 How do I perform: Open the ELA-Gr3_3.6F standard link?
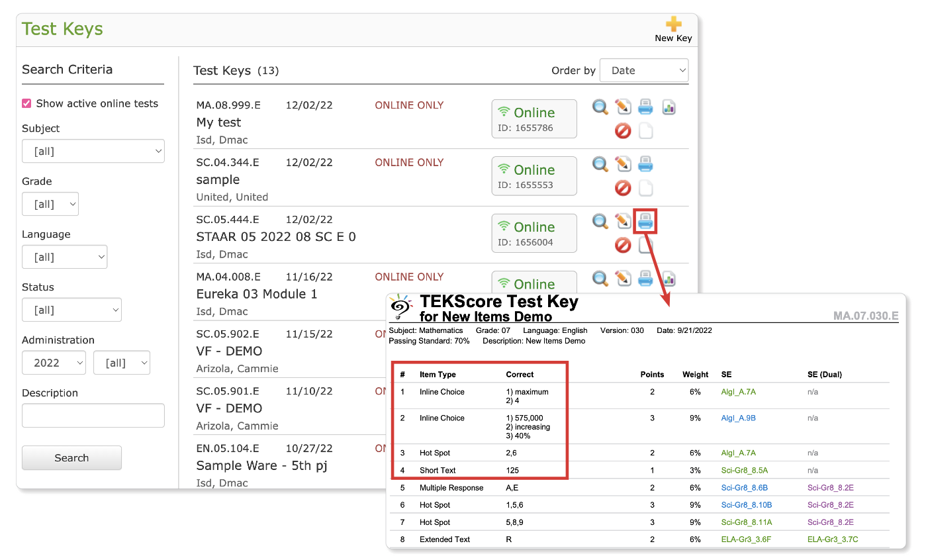point(745,539)
